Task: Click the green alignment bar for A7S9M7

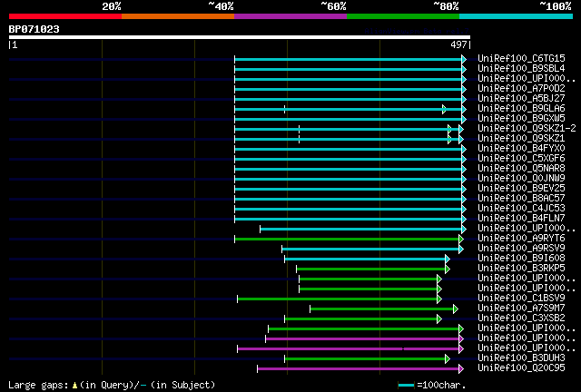Action: point(382,309)
